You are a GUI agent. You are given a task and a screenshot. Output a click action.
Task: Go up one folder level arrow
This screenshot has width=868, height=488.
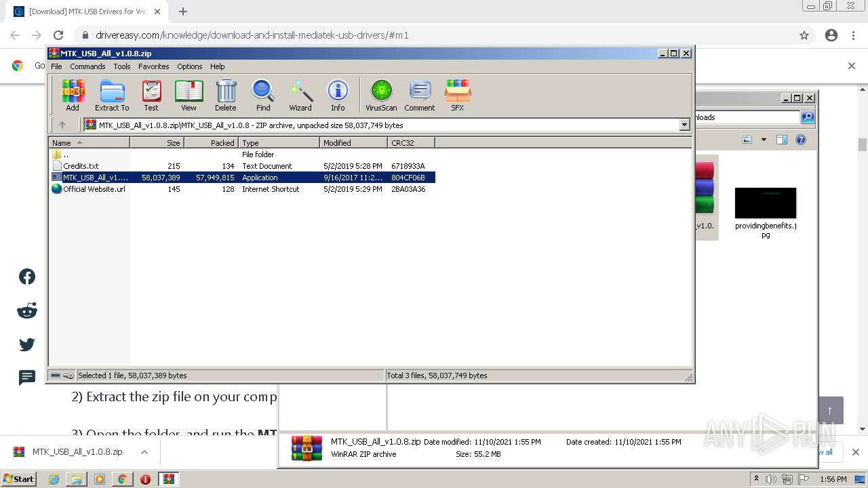tap(62, 125)
